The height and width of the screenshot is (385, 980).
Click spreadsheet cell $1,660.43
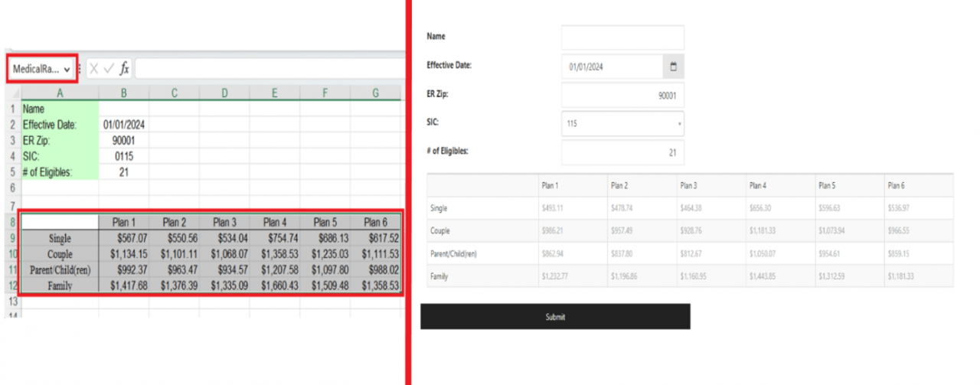point(275,285)
